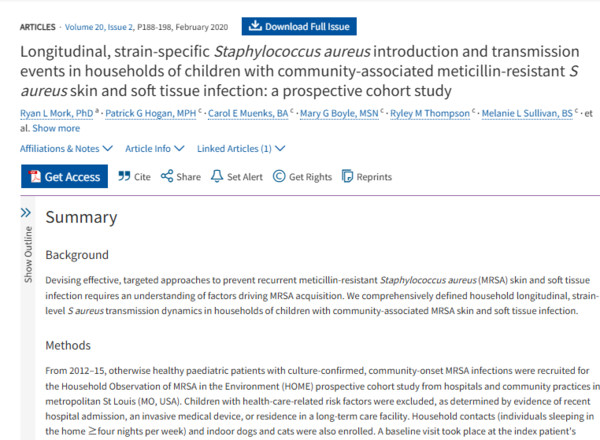Expand the Article Info dropdown
The image size is (600, 440).
pyautogui.click(x=152, y=149)
